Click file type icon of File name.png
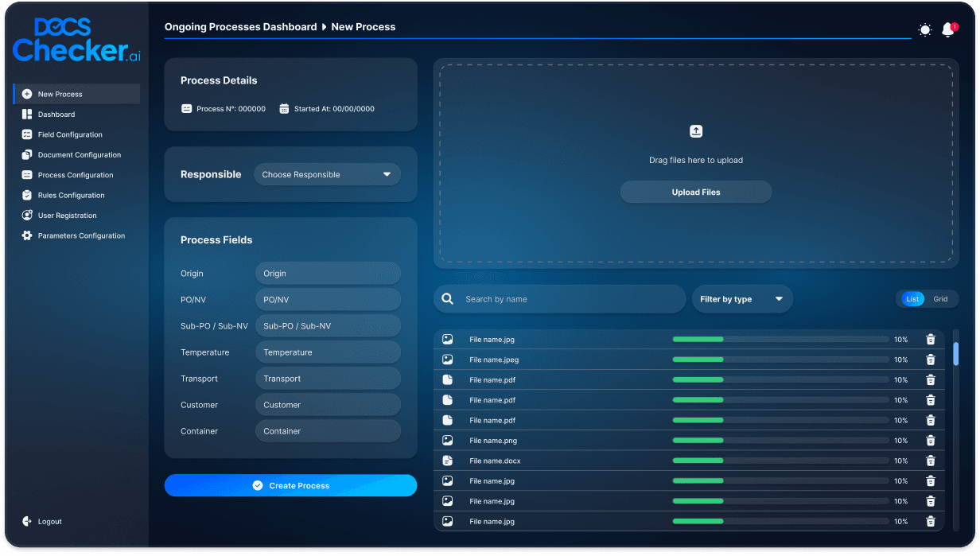This screenshot has width=980, height=556. [448, 441]
